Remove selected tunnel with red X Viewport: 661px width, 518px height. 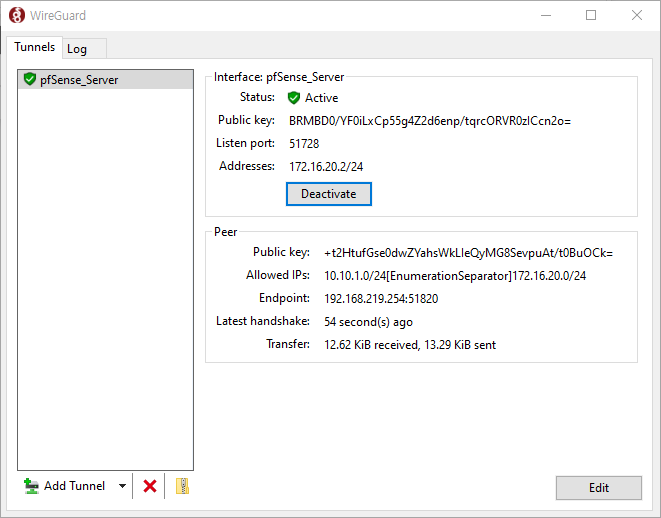(x=150, y=486)
